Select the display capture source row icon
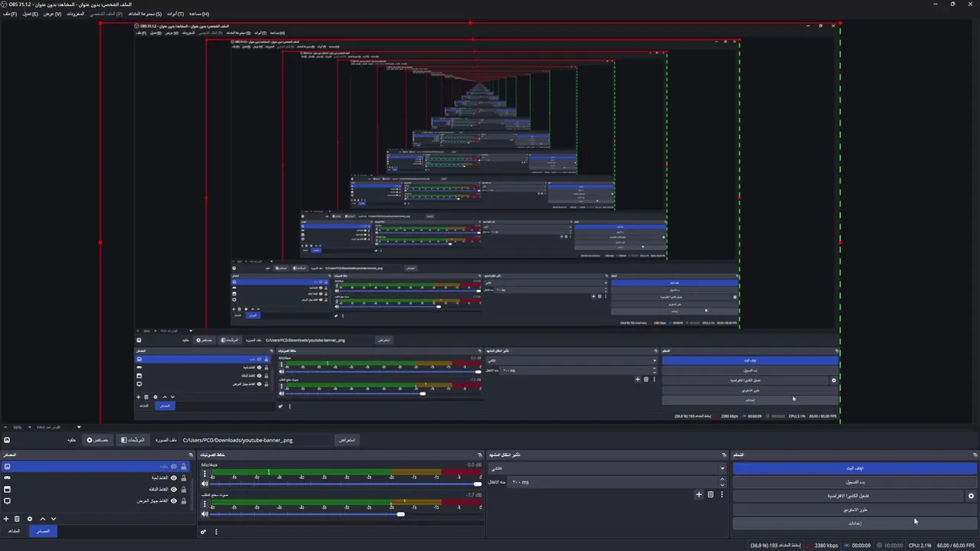This screenshot has width=980, height=551. pyautogui.click(x=7, y=500)
